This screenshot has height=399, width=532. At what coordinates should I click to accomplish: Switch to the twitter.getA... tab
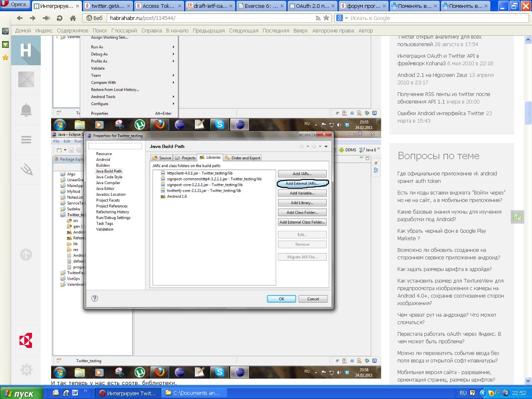pos(108,6)
